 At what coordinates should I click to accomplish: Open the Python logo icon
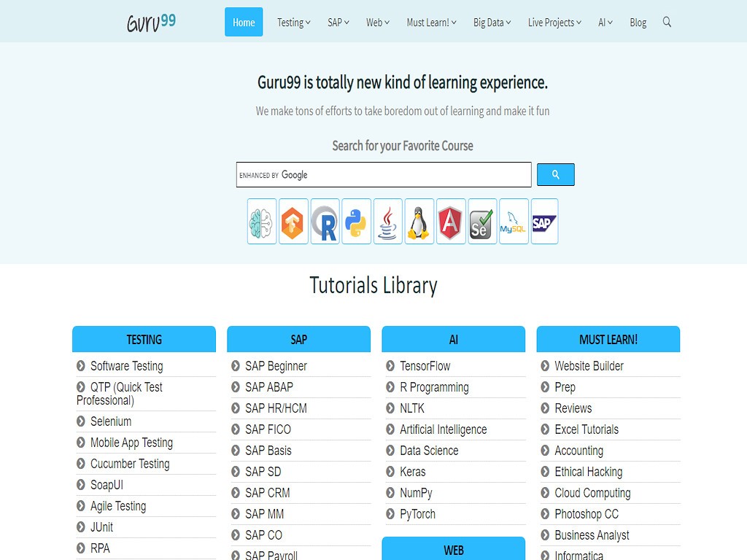[x=356, y=222]
